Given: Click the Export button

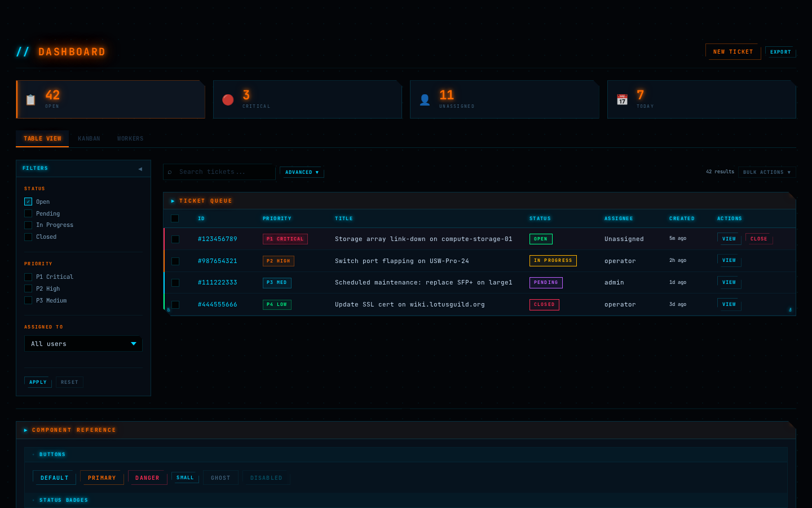Looking at the screenshot, I should point(780,52).
